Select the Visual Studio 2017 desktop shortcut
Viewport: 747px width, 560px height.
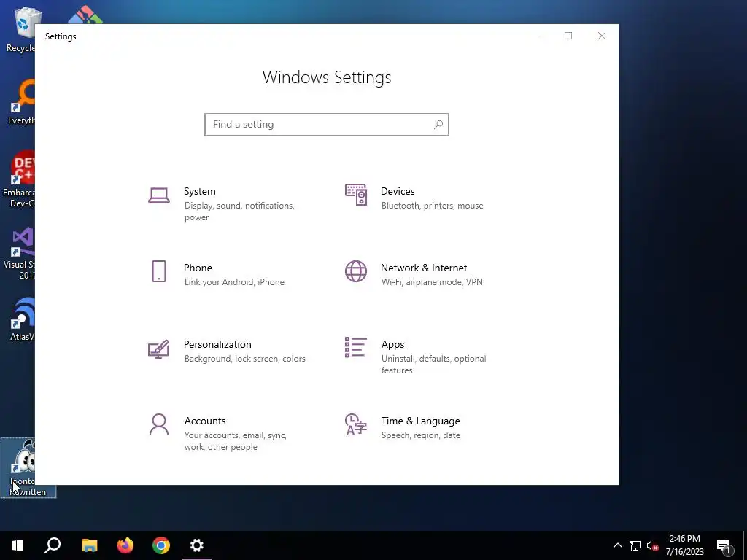(20, 253)
